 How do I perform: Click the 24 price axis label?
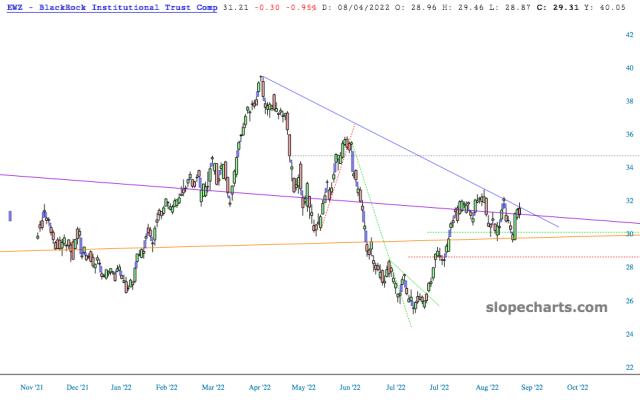[629, 334]
